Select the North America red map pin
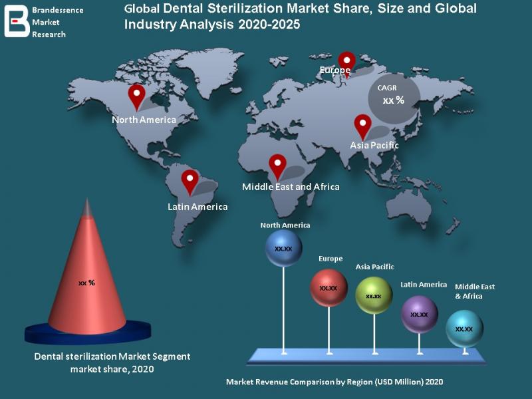 point(137,97)
